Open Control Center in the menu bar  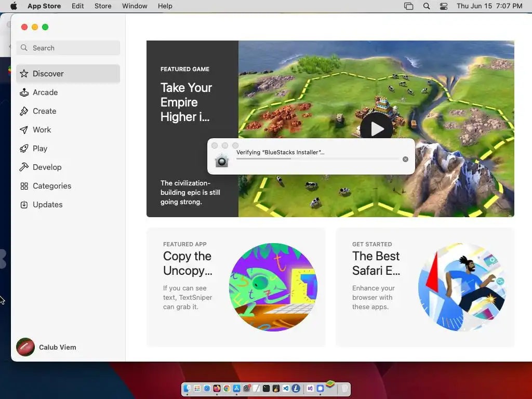pyautogui.click(x=444, y=6)
